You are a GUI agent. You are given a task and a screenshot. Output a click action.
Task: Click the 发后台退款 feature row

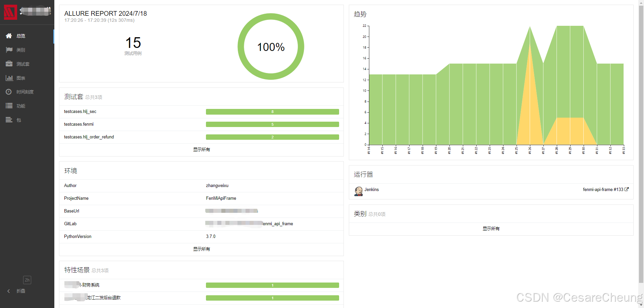coord(201,298)
